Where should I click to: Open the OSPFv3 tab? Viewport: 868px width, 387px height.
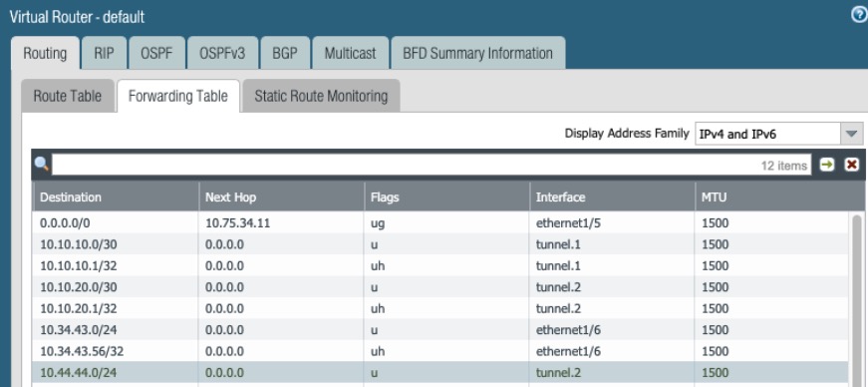(222, 53)
